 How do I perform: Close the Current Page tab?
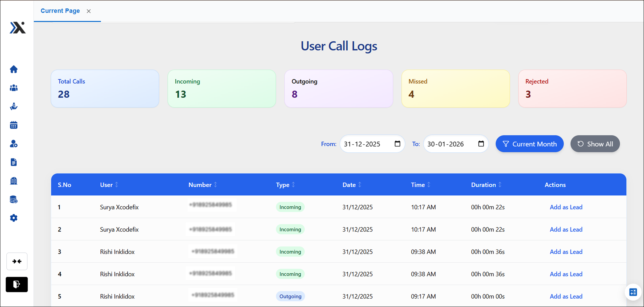click(x=88, y=11)
